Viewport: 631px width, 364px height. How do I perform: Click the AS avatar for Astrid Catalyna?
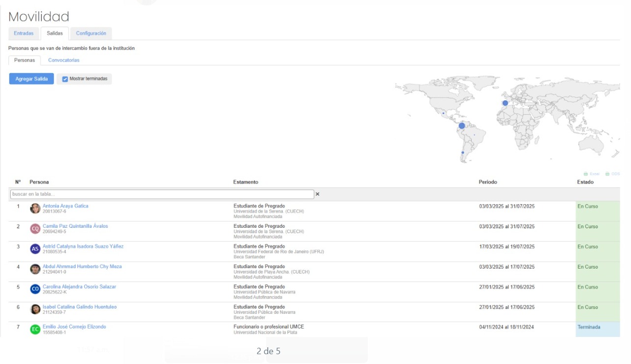[x=35, y=249]
